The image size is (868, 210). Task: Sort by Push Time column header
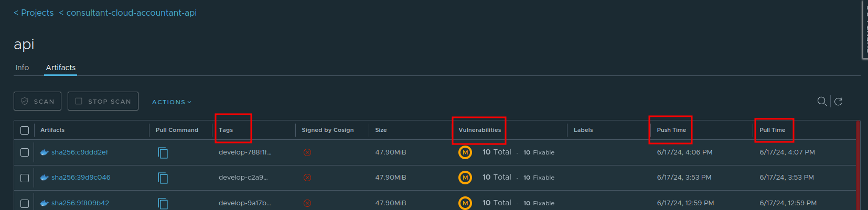671,130
